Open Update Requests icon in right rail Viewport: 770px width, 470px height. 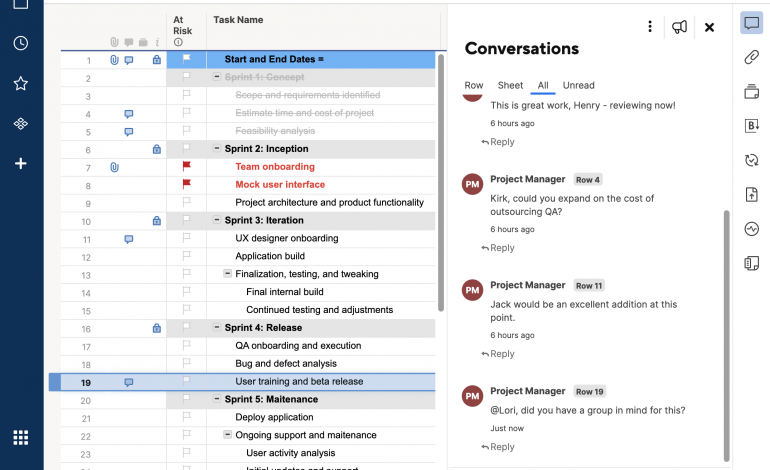point(751,160)
